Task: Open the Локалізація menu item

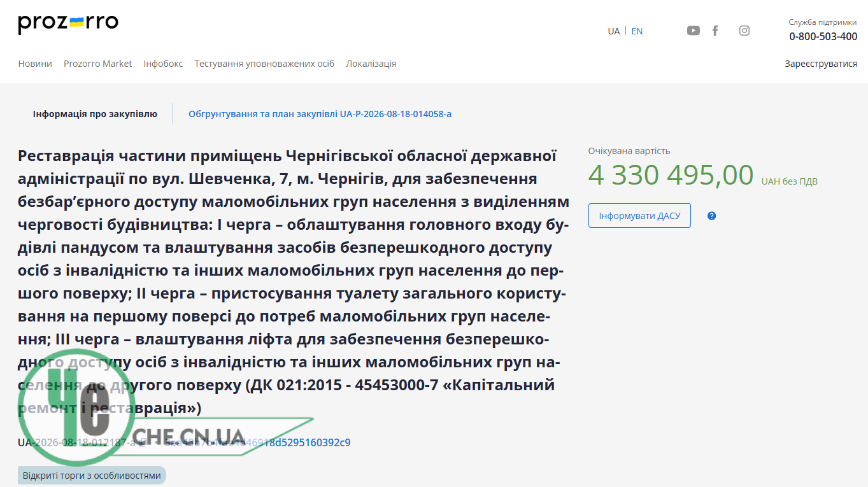Action: coord(371,64)
